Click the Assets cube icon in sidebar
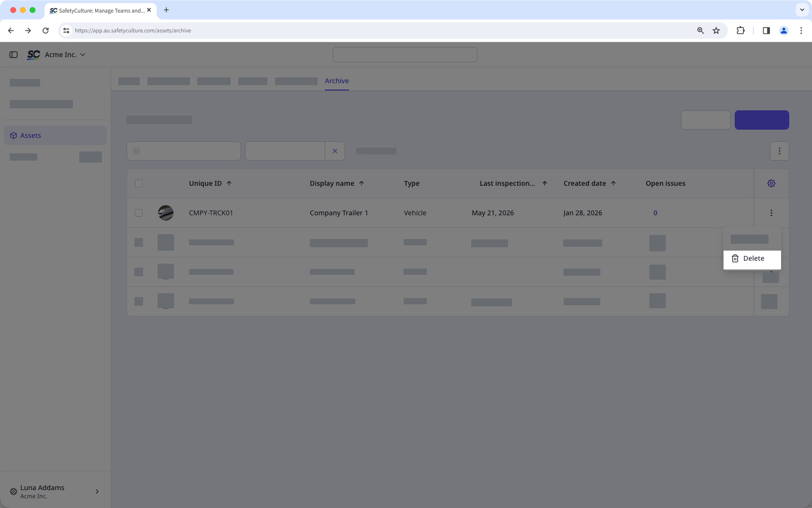This screenshot has width=812, height=508. (14, 135)
